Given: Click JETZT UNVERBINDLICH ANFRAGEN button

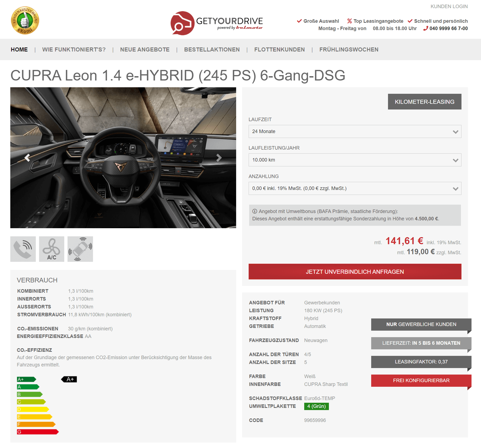Looking at the screenshot, I should (x=355, y=272).
